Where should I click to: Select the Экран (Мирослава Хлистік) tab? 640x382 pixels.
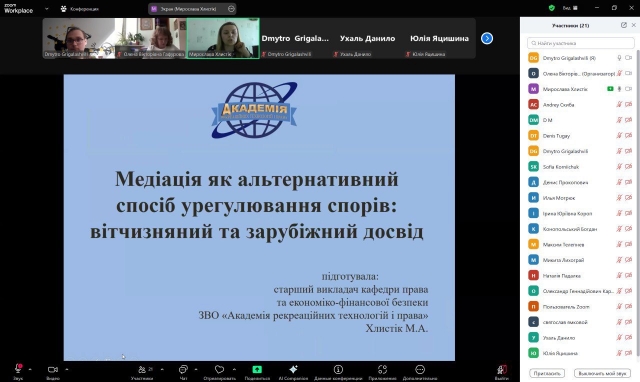(x=192, y=9)
